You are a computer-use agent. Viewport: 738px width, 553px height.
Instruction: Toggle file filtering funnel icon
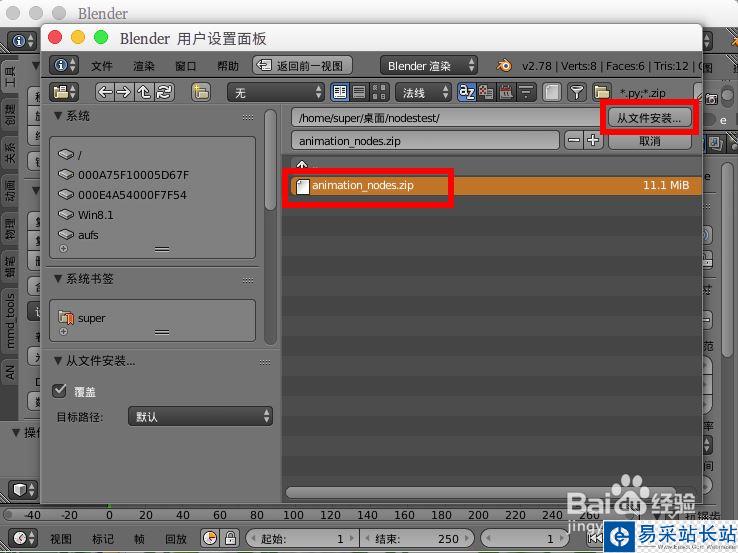tap(577, 92)
